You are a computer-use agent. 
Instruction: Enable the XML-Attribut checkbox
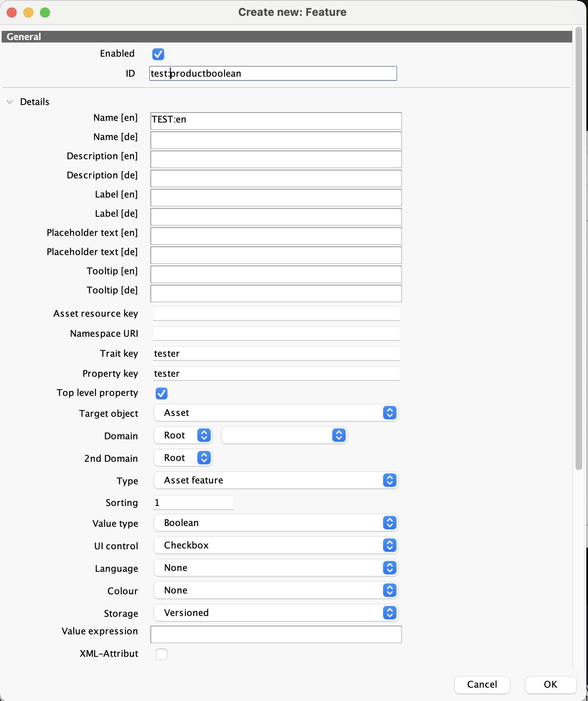click(x=161, y=653)
